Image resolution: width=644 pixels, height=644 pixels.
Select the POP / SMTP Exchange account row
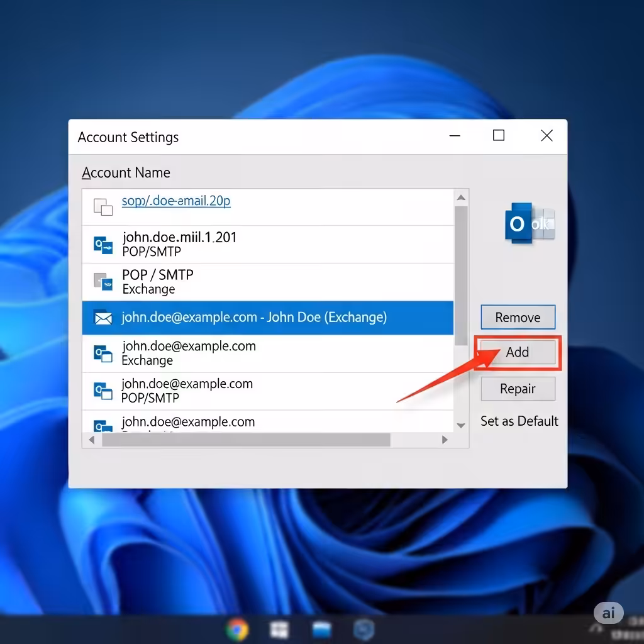pos(268,282)
